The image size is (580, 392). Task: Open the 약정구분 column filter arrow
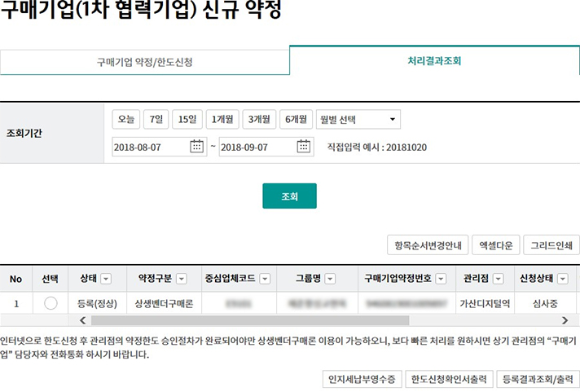(x=182, y=279)
